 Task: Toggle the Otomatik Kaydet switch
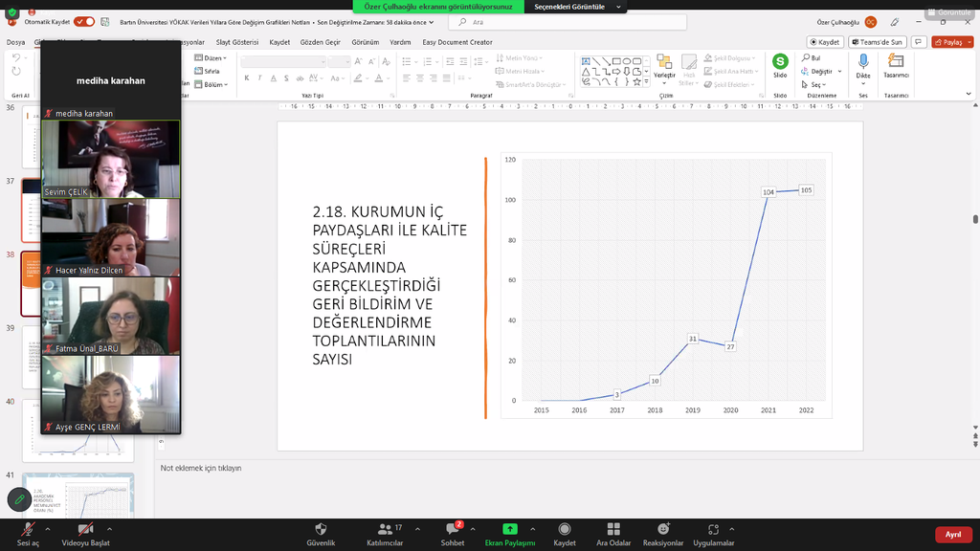[84, 21]
